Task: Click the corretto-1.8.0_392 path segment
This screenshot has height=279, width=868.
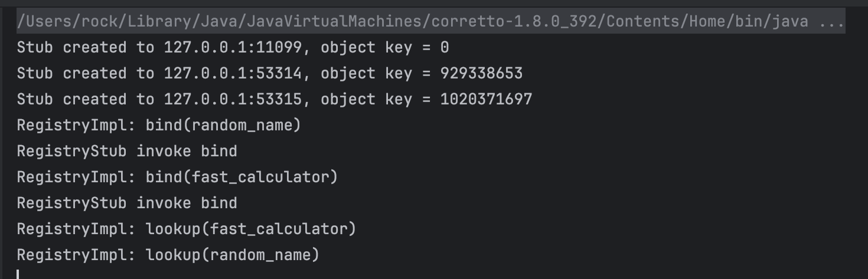Action: pos(514,22)
